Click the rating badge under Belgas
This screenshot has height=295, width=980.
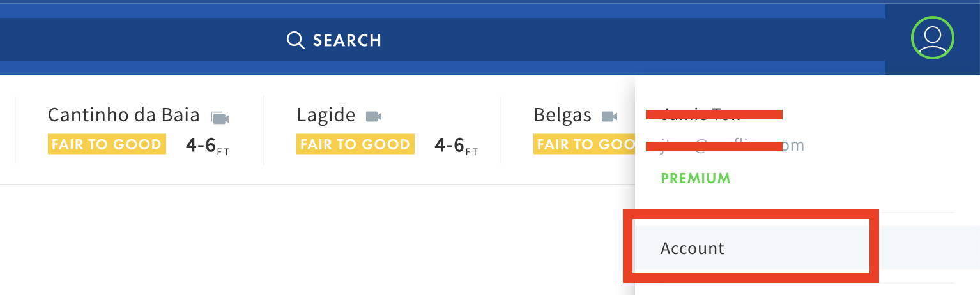pyautogui.click(x=585, y=144)
